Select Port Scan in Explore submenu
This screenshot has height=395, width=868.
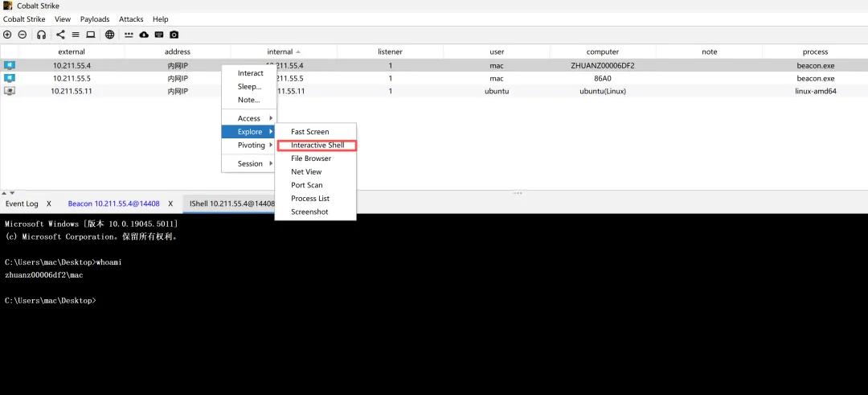316,185
